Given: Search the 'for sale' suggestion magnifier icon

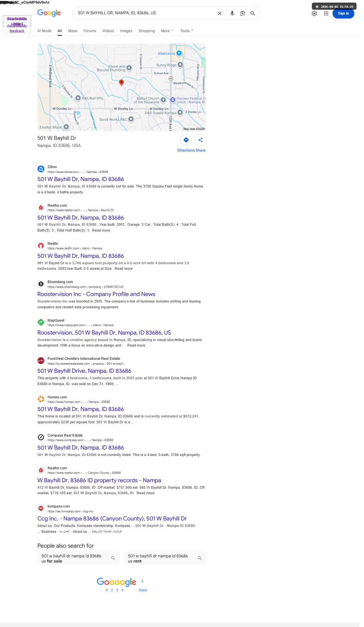Looking at the screenshot, I should point(113,558).
